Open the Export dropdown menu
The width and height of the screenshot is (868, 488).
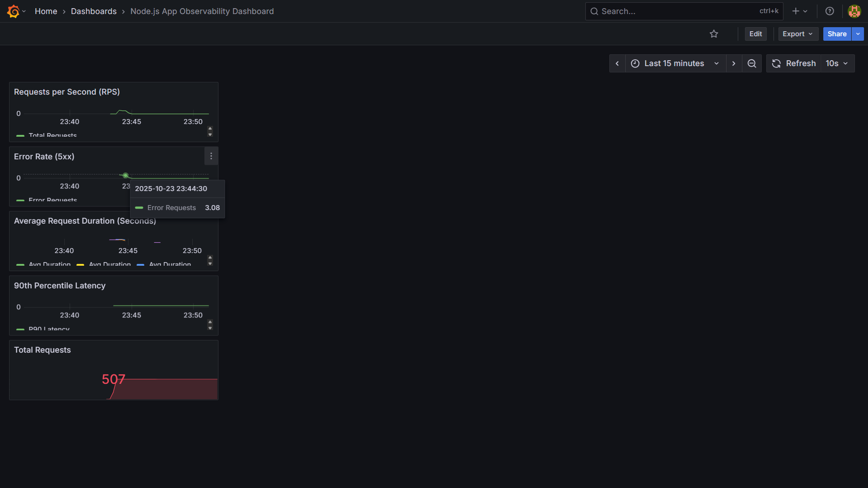coord(797,34)
